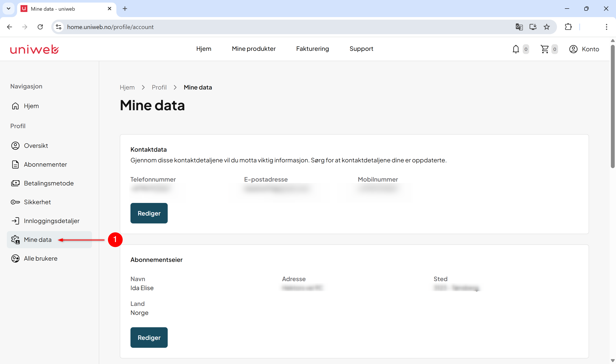Click the Hjem link in sidebar
The image size is (616, 364).
click(x=49, y=106)
